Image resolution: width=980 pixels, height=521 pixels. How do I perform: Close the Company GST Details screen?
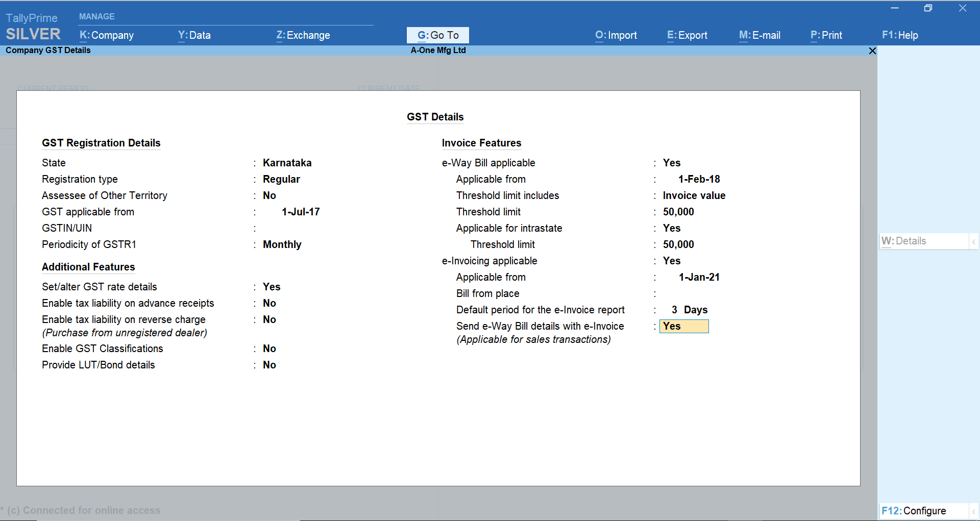(872, 51)
